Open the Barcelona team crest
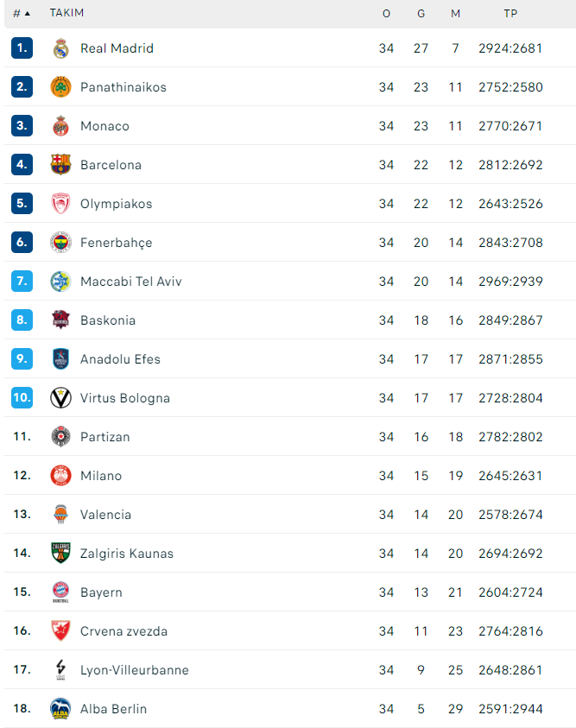Image resolution: width=576 pixels, height=728 pixels. coord(60,164)
